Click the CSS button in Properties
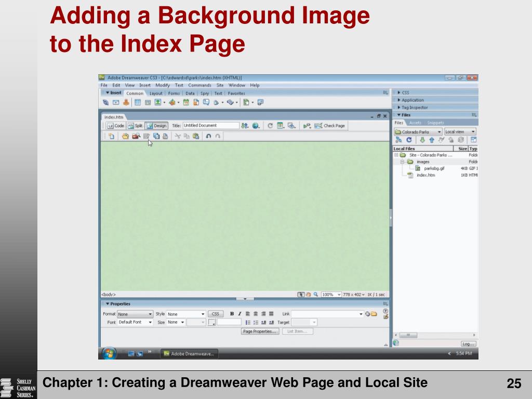532x399 pixels. coord(216,314)
